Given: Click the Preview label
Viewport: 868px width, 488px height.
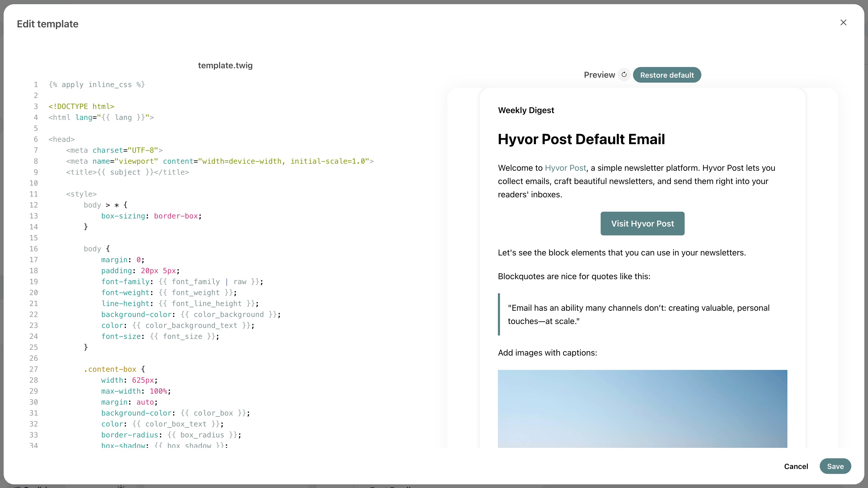Looking at the screenshot, I should pos(599,75).
